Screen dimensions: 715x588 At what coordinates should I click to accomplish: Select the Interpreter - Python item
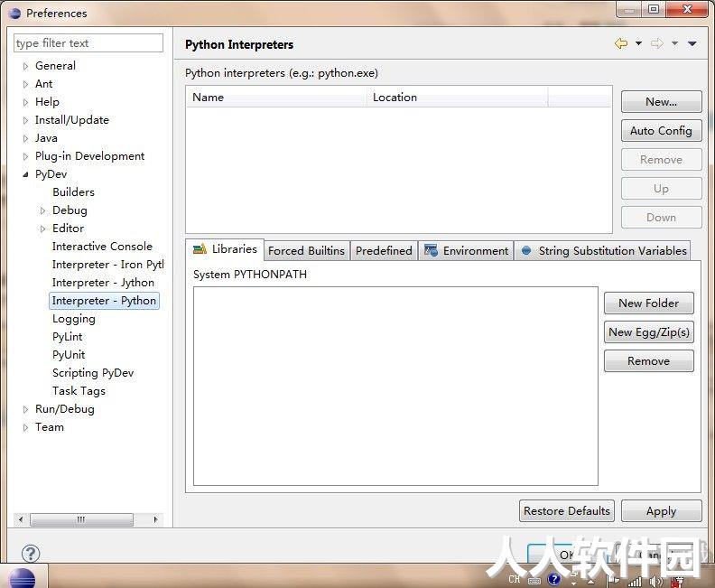(104, 301)
